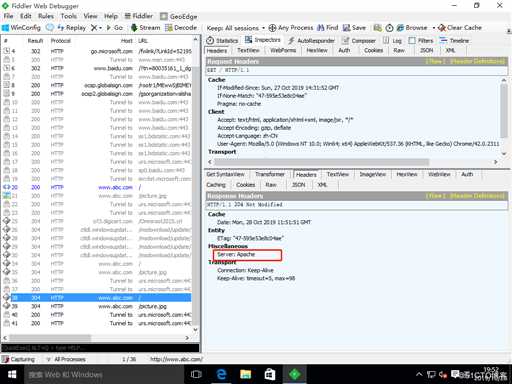
Task: Click the QuickExec command input box
Action: click(x=100, y=348)
